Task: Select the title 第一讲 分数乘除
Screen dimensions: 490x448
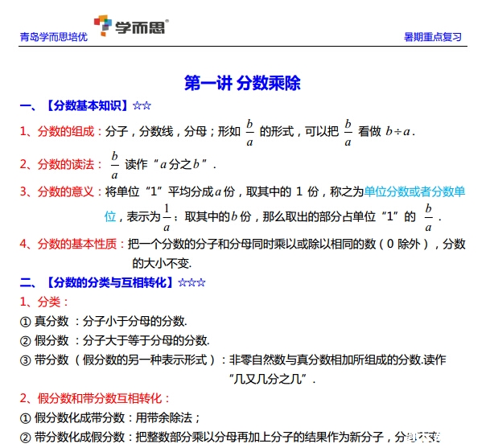Action: point(242,83)
